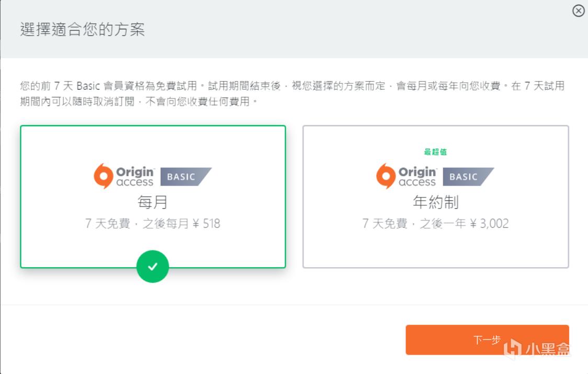The height and width of the screenshot is (374, 588).
Task: Click the BASIC badge in the monthly card
Action: click(185, 177)
